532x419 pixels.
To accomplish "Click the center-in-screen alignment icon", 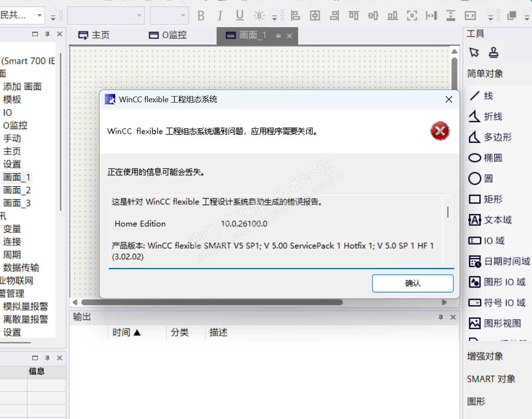I will [412, 16].
